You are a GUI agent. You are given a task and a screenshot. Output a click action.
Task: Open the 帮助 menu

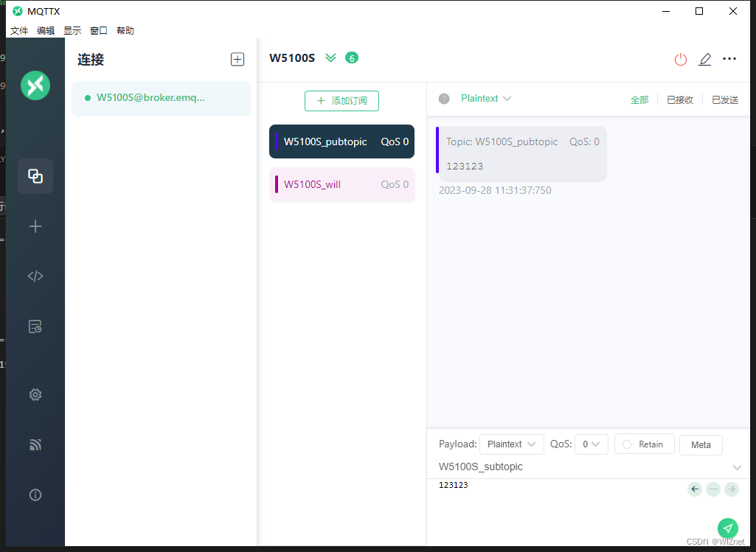[x=125, y=31]
